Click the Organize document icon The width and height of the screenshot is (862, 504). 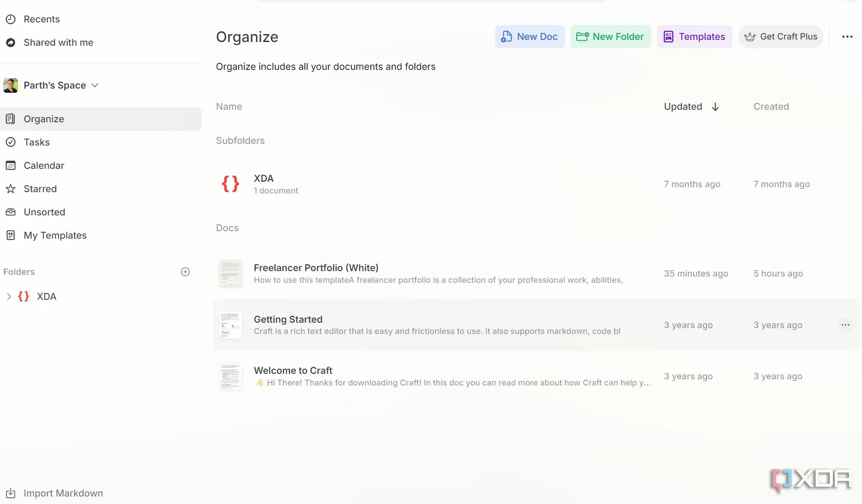coord(11,119)
